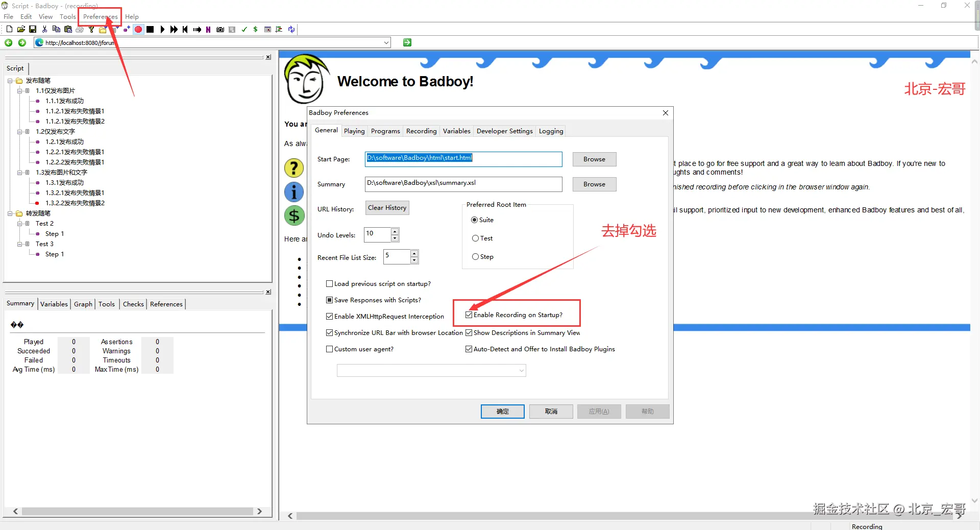Toggle Save Responses with Scripts
The image size is (980, 530).
pos(329,300)
